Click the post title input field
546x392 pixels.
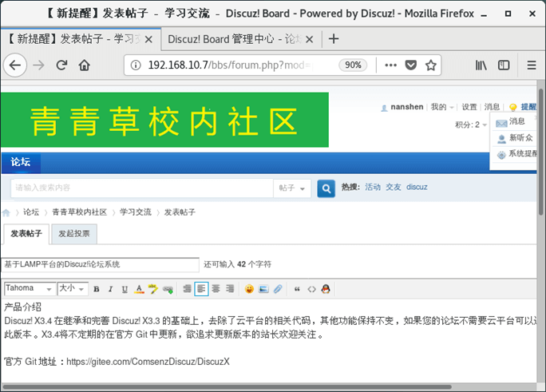[100, 264]
